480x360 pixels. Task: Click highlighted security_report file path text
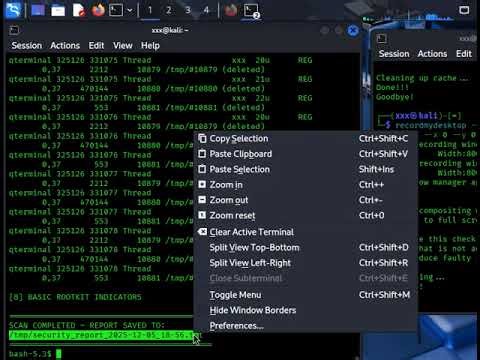coord(104,335)
